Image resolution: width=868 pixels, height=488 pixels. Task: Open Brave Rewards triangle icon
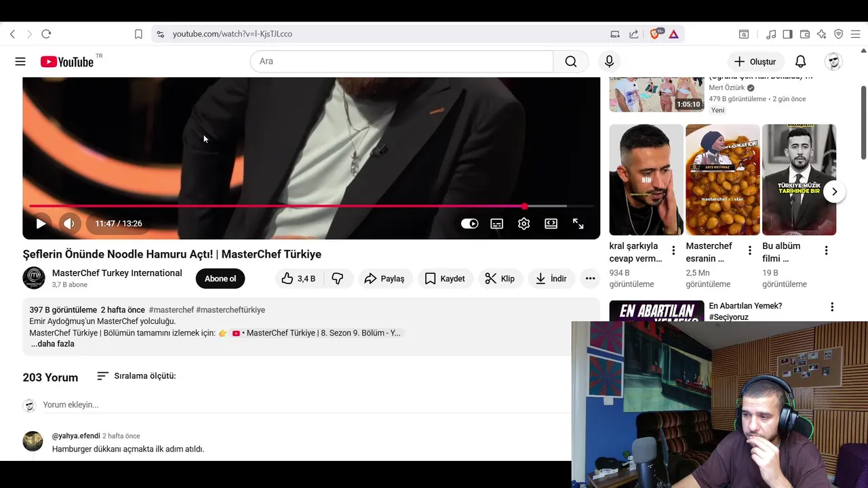pyautogui.click(x=673, y=34)
